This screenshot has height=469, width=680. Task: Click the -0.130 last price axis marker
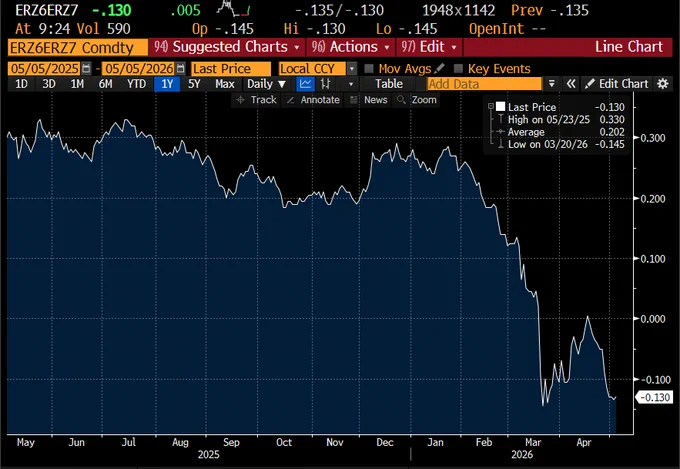point(654,397)
